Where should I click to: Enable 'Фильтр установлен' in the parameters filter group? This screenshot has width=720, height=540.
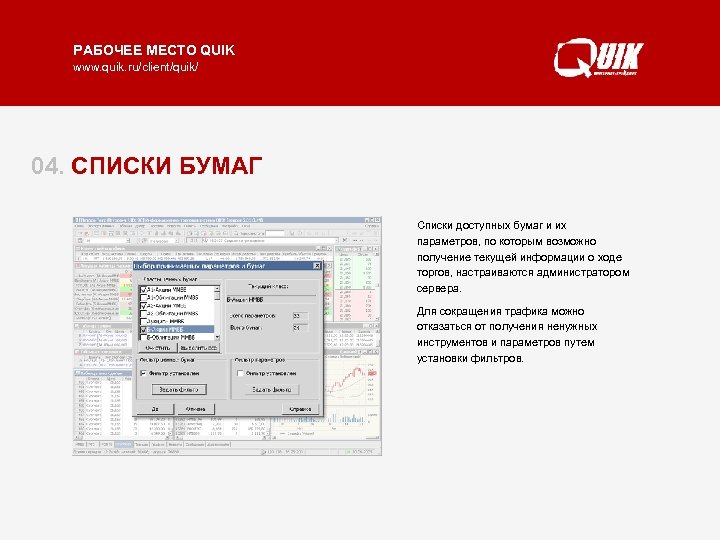240,373
